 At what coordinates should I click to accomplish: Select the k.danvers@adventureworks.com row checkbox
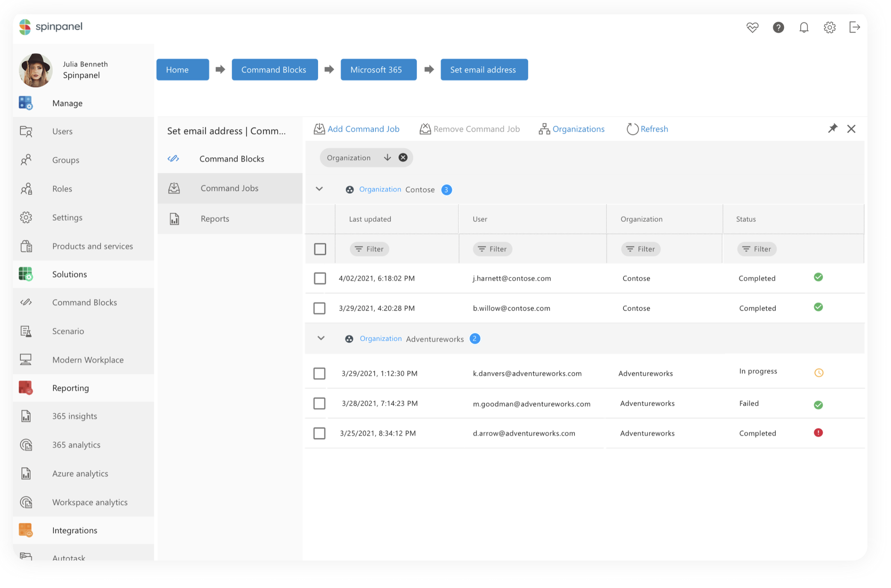pyautogui.click(x=319, y=373)
